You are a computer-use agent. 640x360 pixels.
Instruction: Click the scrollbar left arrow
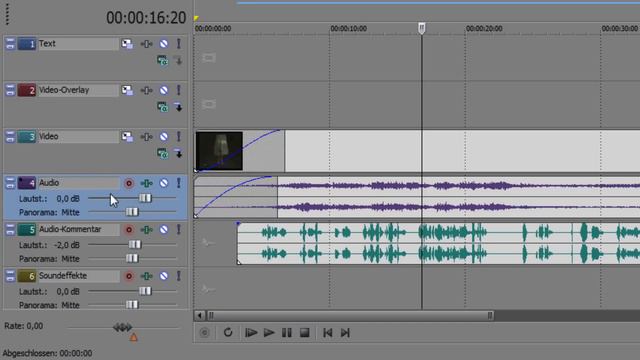click(x=200, y=316)
